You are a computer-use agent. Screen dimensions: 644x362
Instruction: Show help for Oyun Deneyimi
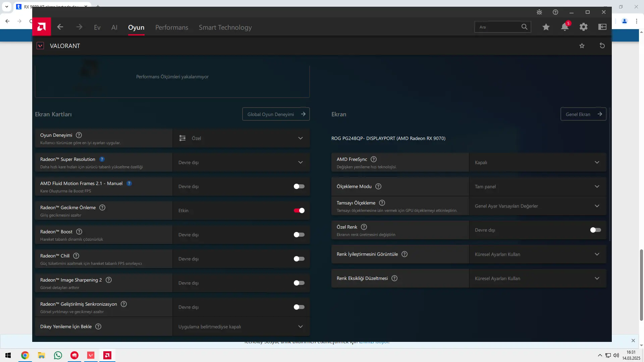tap(79, 135)
